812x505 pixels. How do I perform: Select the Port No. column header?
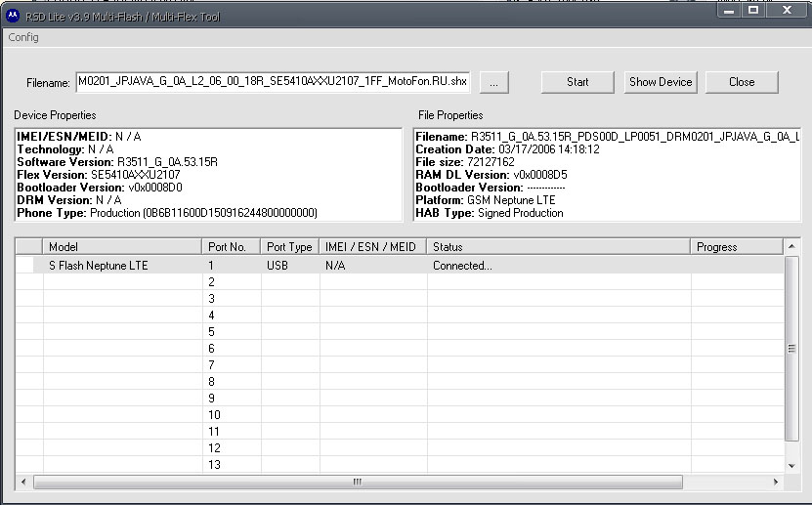pos(232,247)
